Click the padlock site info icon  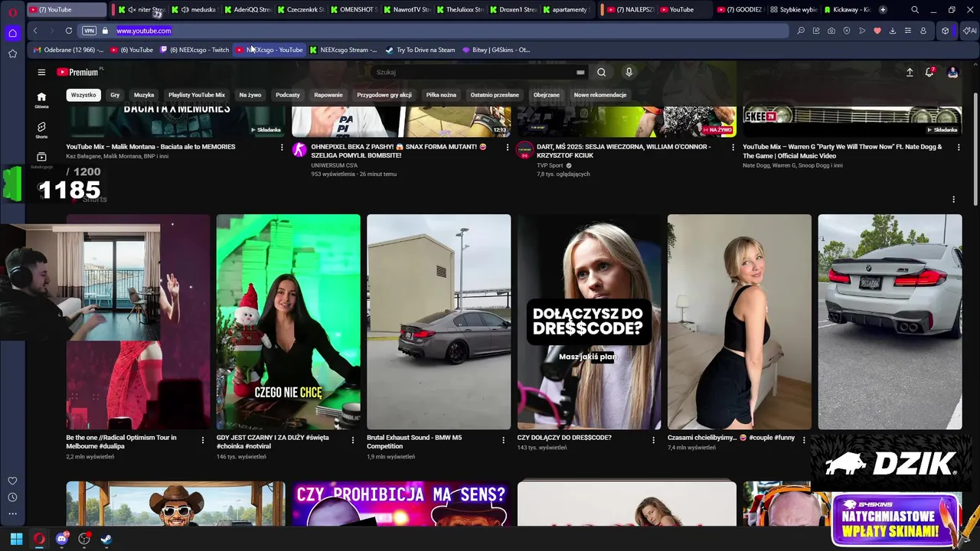pos(105,31)
